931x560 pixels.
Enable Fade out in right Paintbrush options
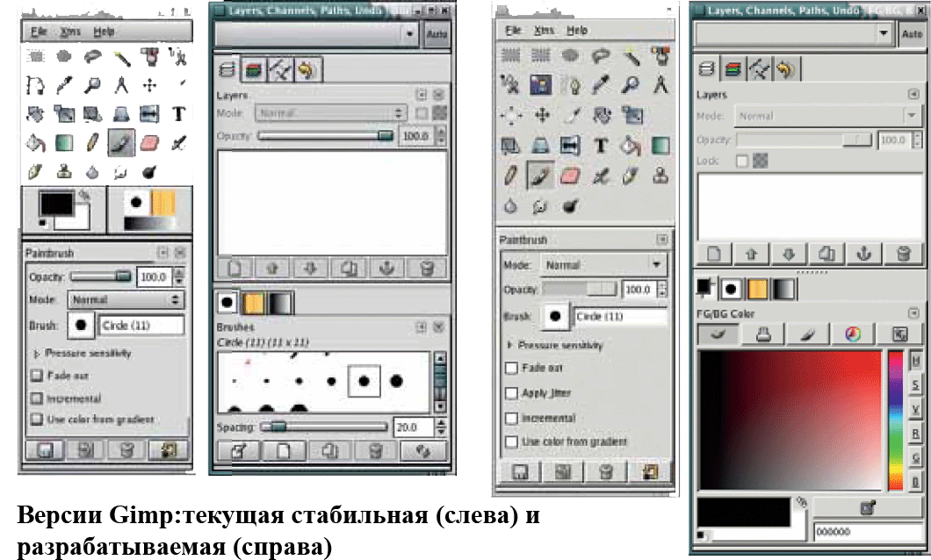511,369
